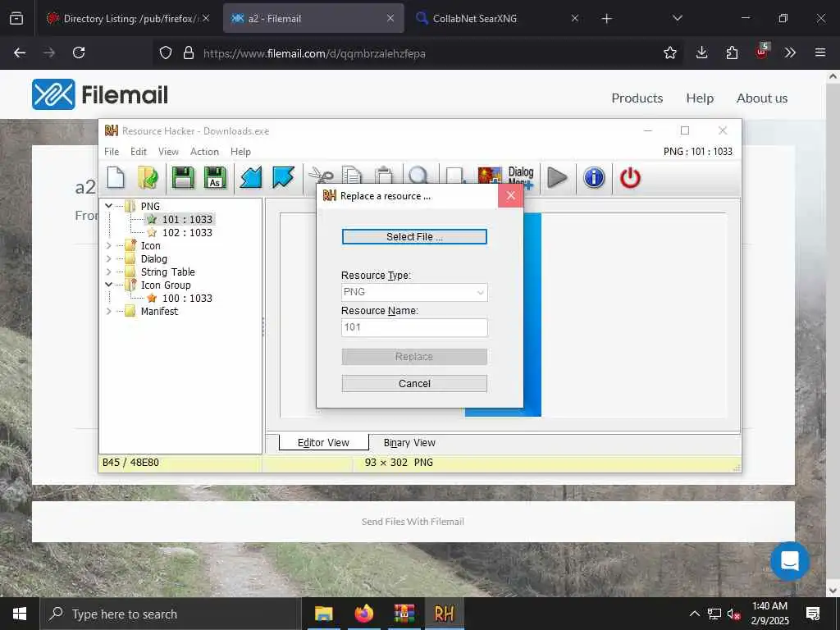Image resolution: width=840 pixels, height=630 pixels.
Task: Click the red power exit icon
Action: [x=630, y=177]
